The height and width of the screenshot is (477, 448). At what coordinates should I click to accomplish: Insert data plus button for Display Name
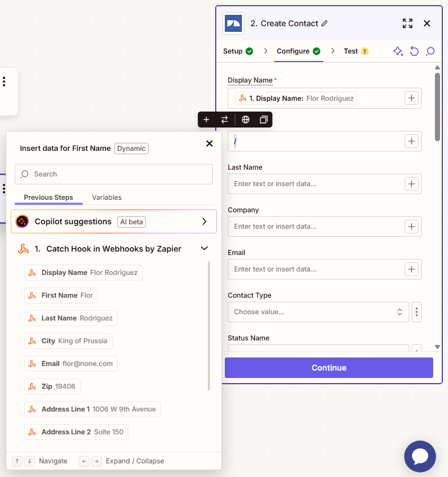[x=412, y=98]
